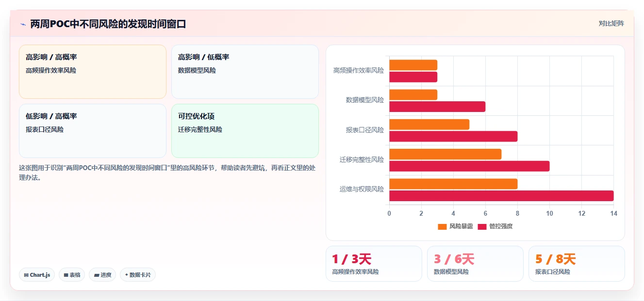Click the 进度 tag chip
Screen dimensions: 644x301
click(x=102, y=275)
